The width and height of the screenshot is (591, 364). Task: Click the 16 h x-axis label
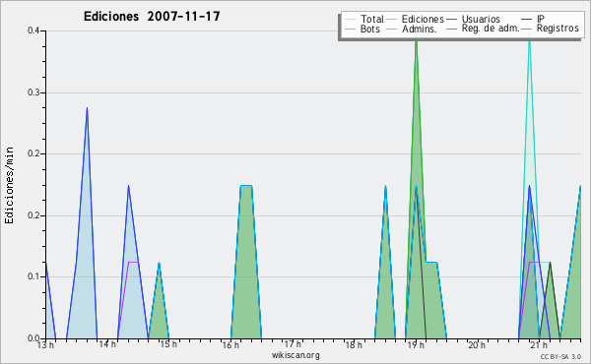[x=230, y=344]
